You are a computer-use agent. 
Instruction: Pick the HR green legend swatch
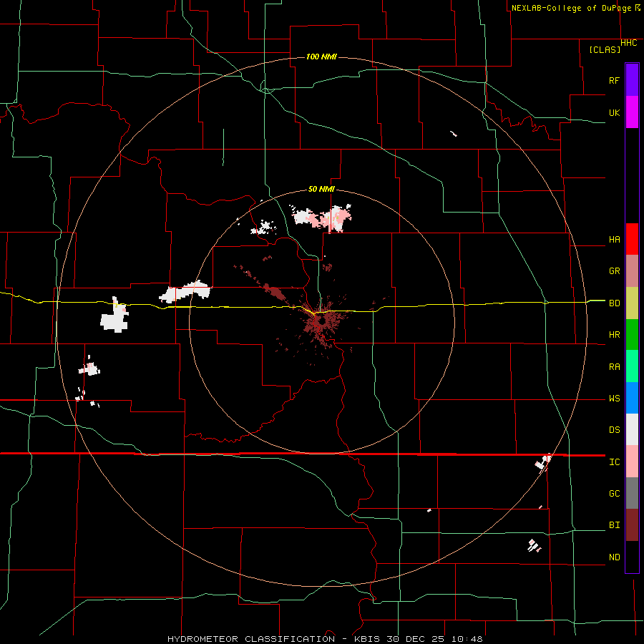[632, 335]
